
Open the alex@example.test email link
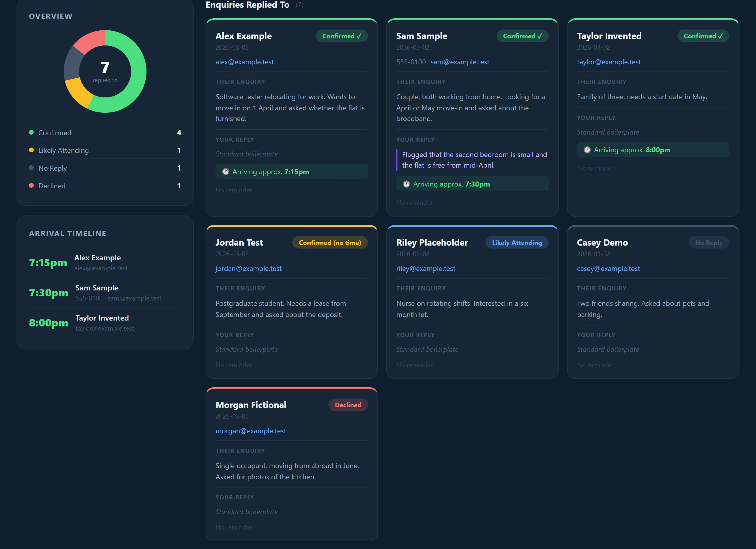pyautogui.click(x=245, y=62)
